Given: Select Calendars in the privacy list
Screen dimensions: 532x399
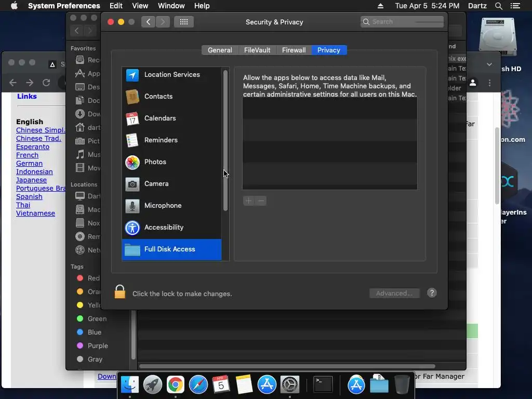Looking at the screenshot, I should coord(171,118).
